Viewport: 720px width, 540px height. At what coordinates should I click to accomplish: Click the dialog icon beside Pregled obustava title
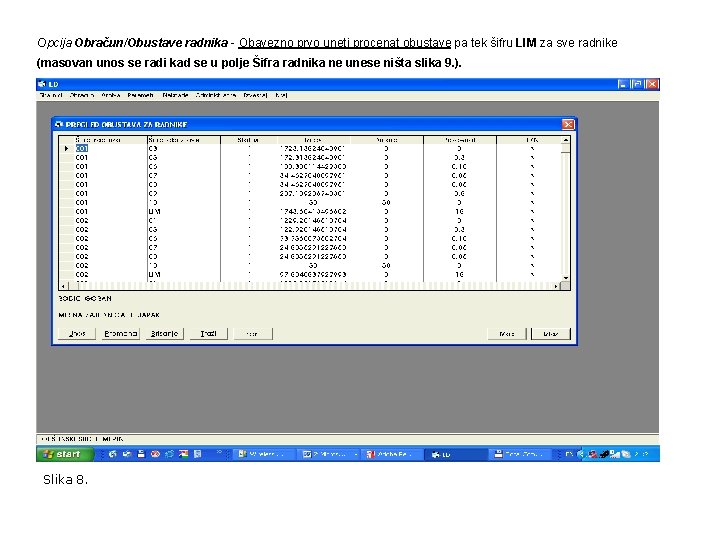tap(59, 124)
